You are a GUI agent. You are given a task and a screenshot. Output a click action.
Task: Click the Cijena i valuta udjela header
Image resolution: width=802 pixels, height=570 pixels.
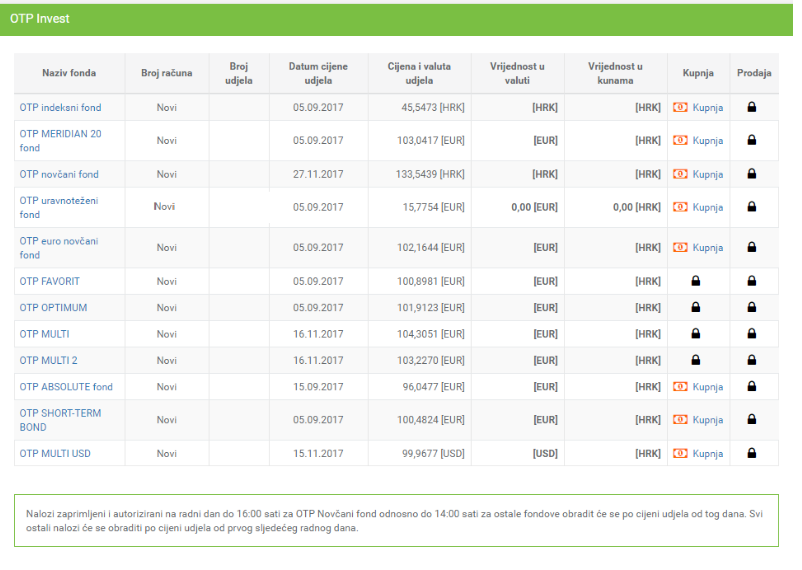pos(419,74)
